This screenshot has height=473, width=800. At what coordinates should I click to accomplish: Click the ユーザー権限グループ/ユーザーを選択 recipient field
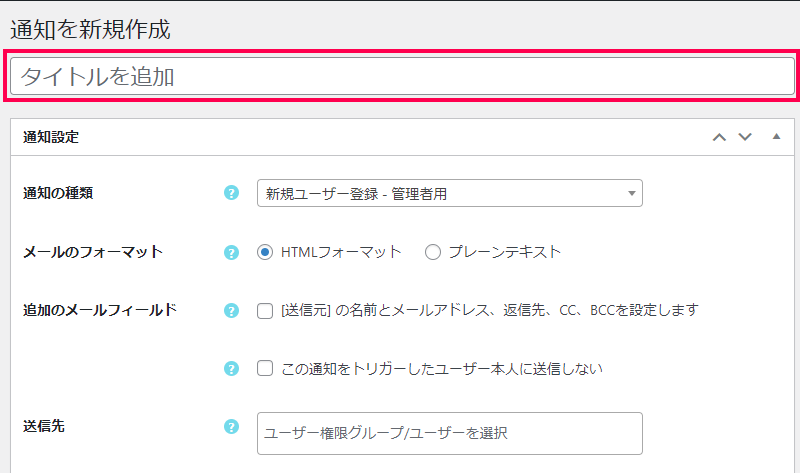[x=449, y=433]
